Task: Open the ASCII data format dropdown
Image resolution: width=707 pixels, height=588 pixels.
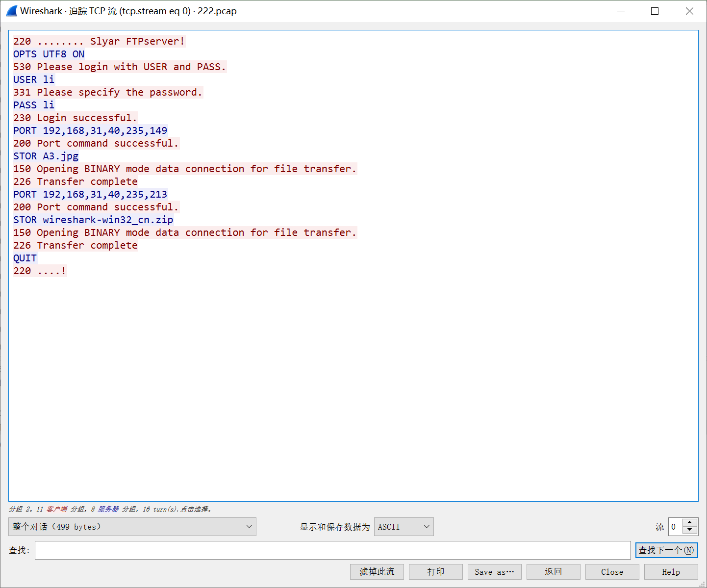Action: click(x=404, y=527)
